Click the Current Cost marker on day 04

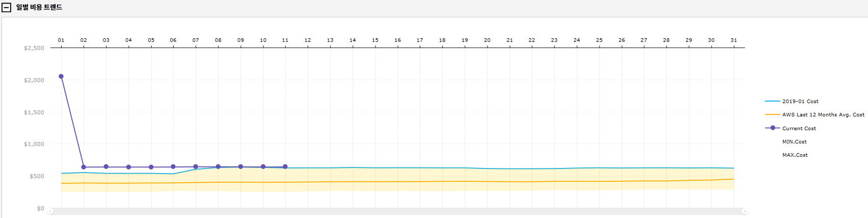pyautogui.click(x=128, y=167)
